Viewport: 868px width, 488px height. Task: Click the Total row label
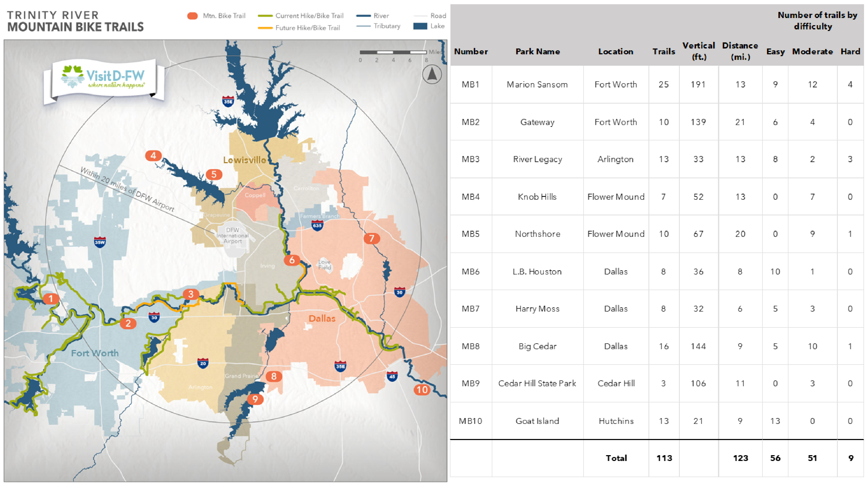tap(616, 458)
